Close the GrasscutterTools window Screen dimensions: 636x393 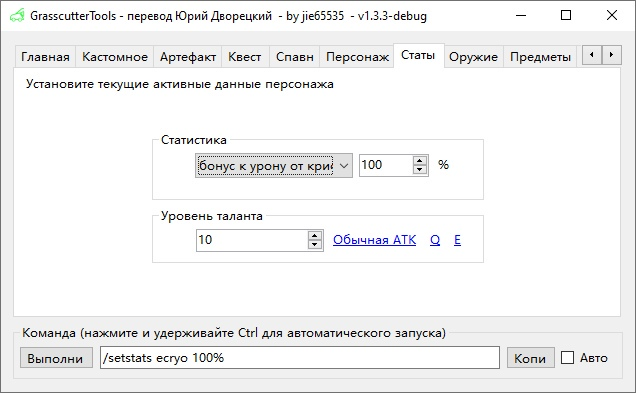pyautogui.click(x=612, y=15)
